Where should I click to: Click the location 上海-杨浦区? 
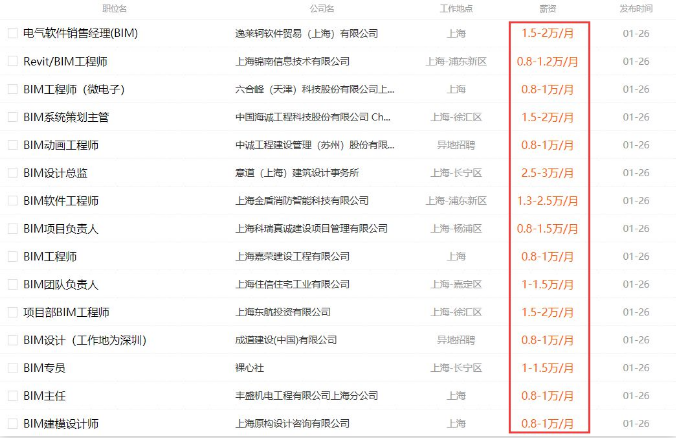click(456, 228)
